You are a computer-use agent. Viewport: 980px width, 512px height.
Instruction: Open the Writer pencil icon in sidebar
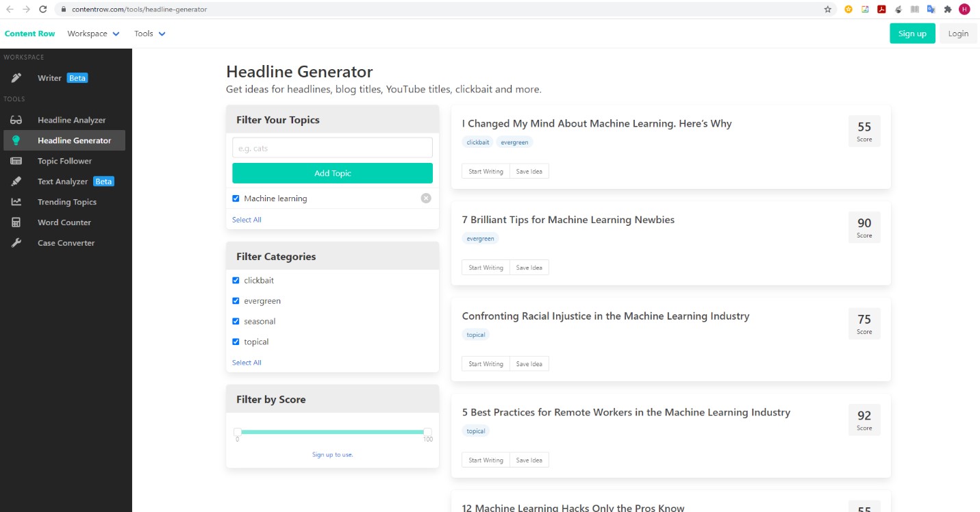[x=16, y=78]
